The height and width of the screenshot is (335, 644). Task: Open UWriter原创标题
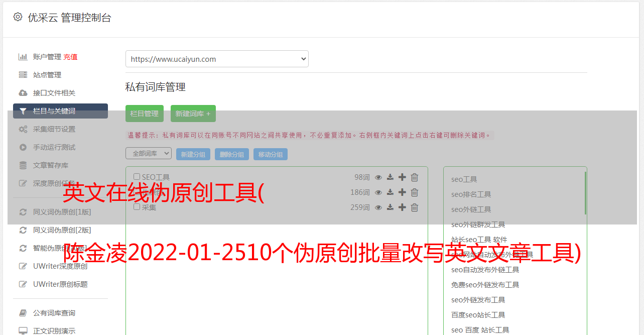pyautogui.click(x=60, y=284)
